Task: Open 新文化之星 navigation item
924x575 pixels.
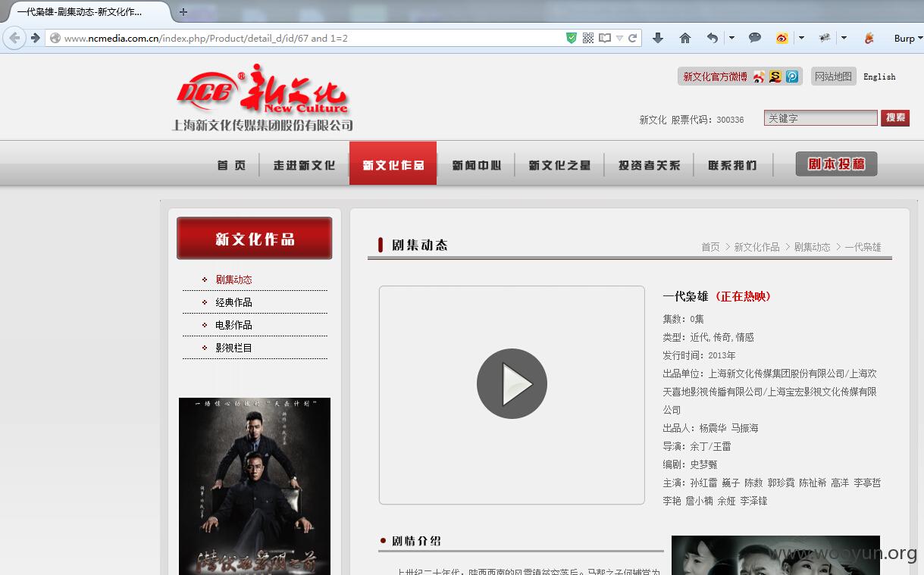Action: pos(559,164)
